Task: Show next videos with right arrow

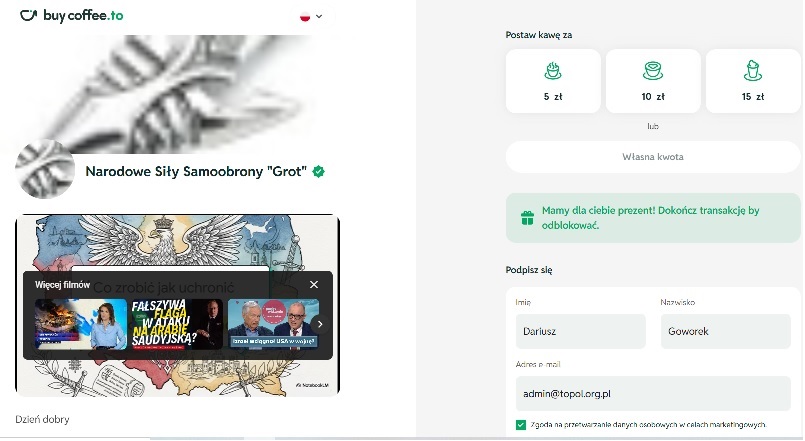Action: point(320,324)
